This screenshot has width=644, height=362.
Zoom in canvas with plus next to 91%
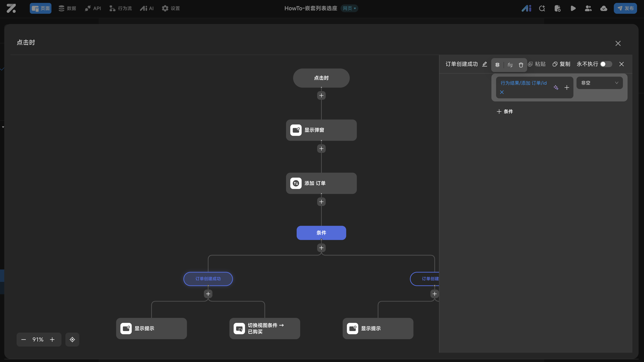point(52,340)
